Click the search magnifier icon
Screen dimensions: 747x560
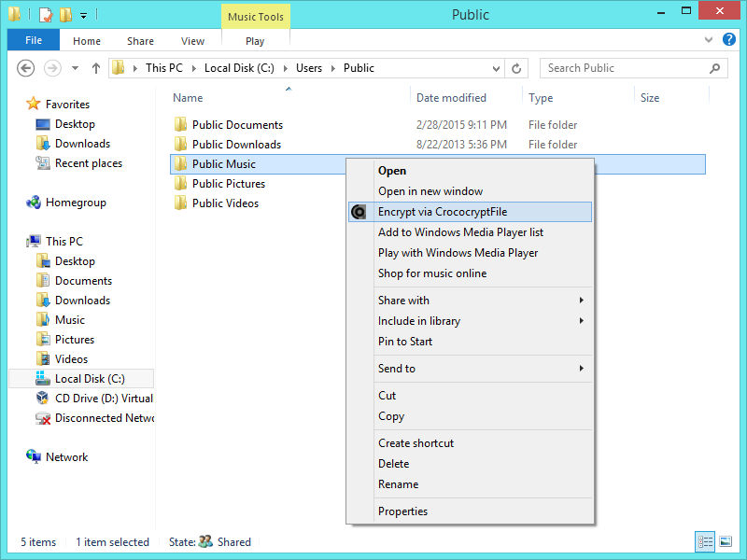[x=714, y=68]
